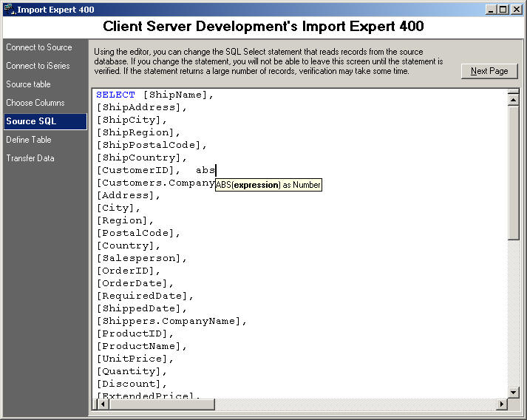Viewport: 527px width, 420px height.
Task: Go to Transfer Data step
Action: click(30, 158)
